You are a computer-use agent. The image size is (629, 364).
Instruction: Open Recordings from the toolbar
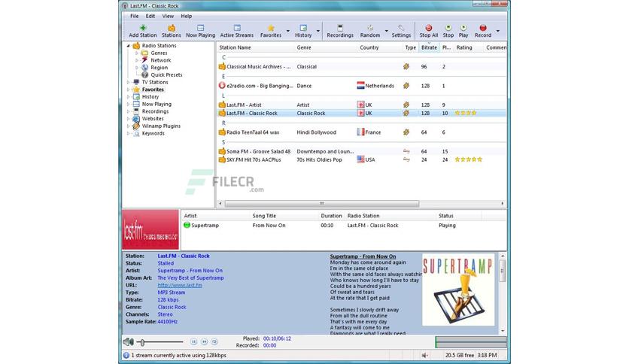[340, 31]
